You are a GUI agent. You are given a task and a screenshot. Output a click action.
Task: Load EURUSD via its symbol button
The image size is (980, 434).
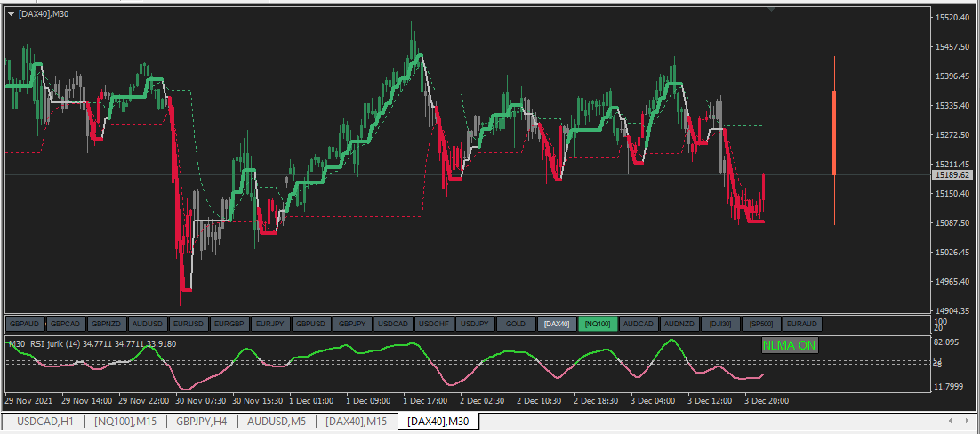pos(190,324)
